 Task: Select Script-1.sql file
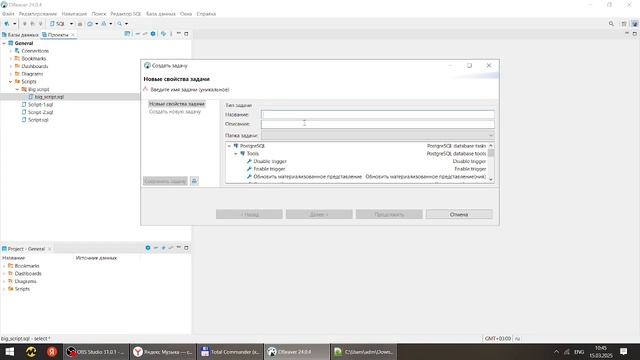point(40,104)
